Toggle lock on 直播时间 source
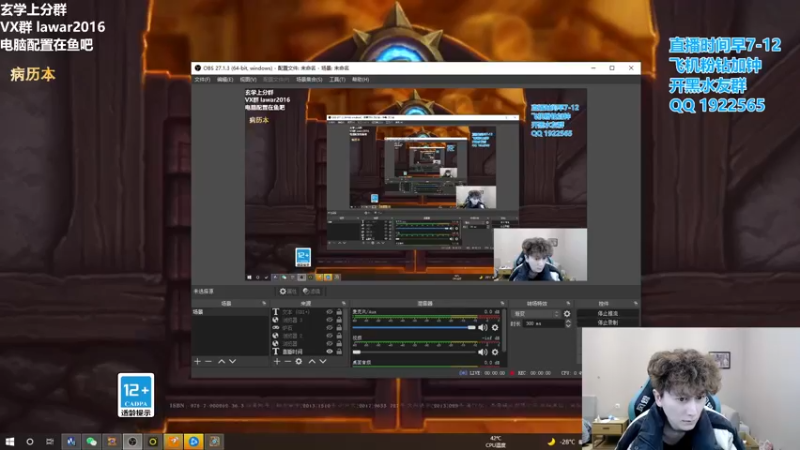 [x=339, y=352]
